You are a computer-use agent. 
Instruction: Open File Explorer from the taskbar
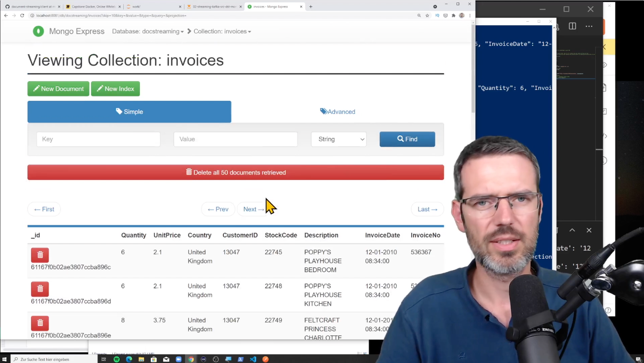(141, 359)
